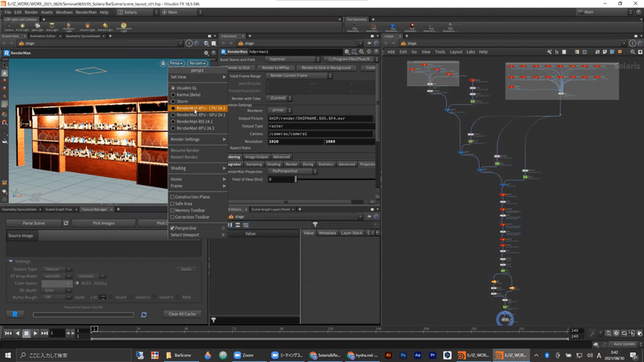Viewport: 644px width, 362px height.
Task: Open the Persp viewport dropdown
Action: pos(175,63)
